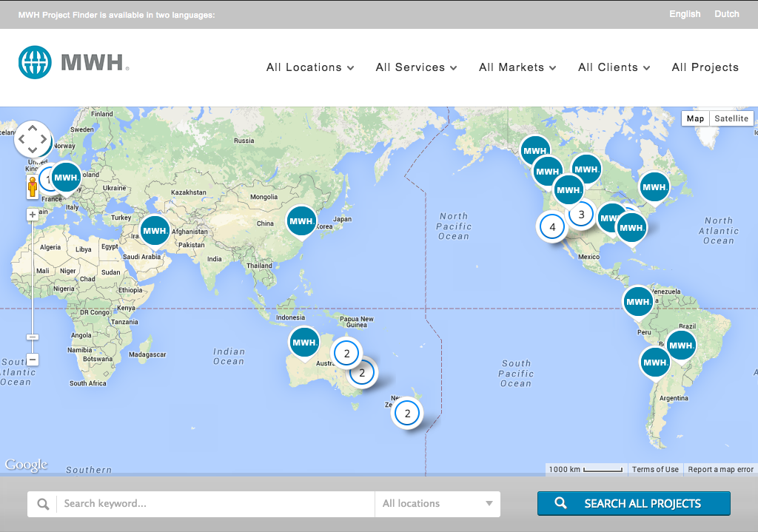758x532 pixels.
Task: Expand the All Services menu
Action: [416, 67]
